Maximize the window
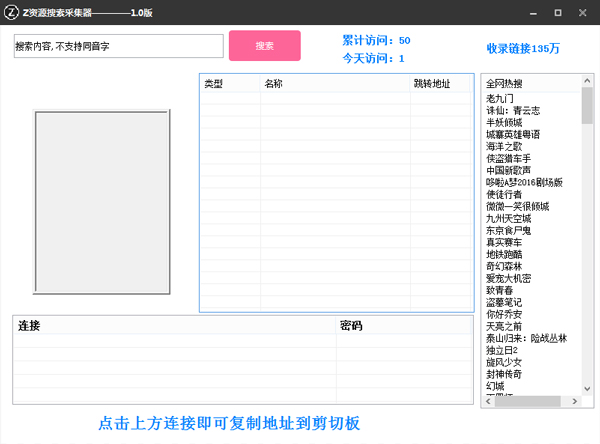This screenshot has height=444, width=600. 557,12
